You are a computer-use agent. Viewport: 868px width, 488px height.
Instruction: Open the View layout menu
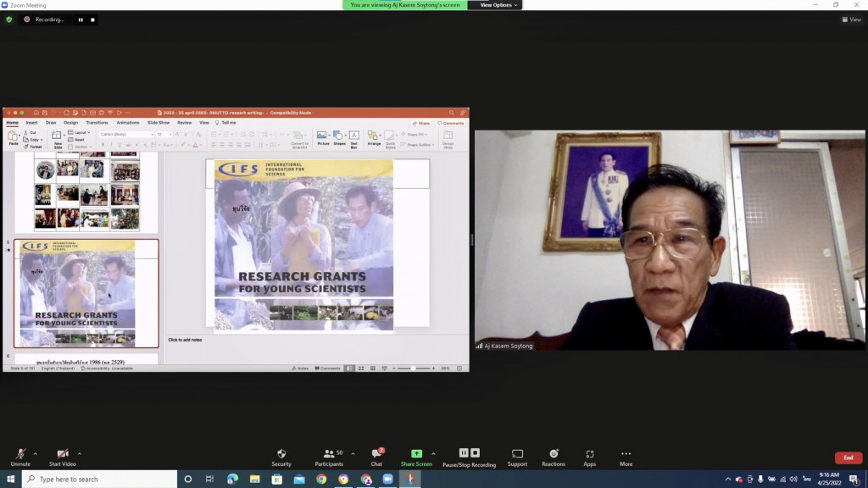(x=851, y=19)
